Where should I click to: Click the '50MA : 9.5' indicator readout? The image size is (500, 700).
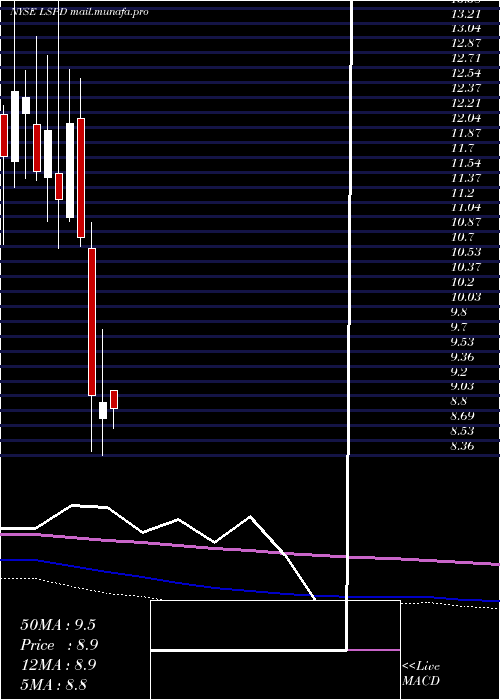pos(58,625)
